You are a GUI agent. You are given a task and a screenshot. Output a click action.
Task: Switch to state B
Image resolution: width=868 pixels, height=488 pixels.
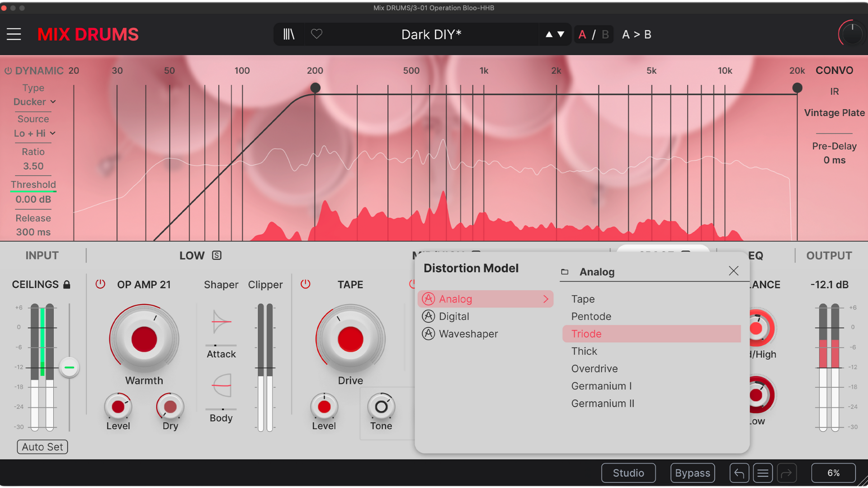(605, 34)
